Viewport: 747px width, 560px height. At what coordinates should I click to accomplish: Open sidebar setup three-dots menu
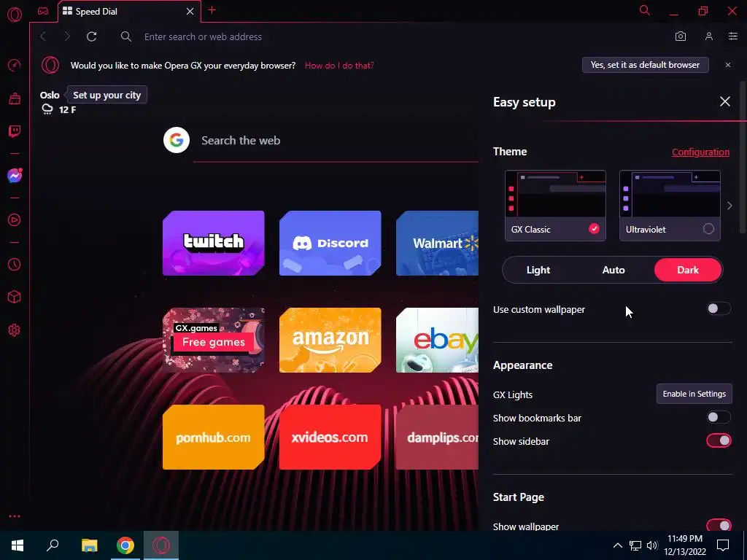click(x=15, y=516)
